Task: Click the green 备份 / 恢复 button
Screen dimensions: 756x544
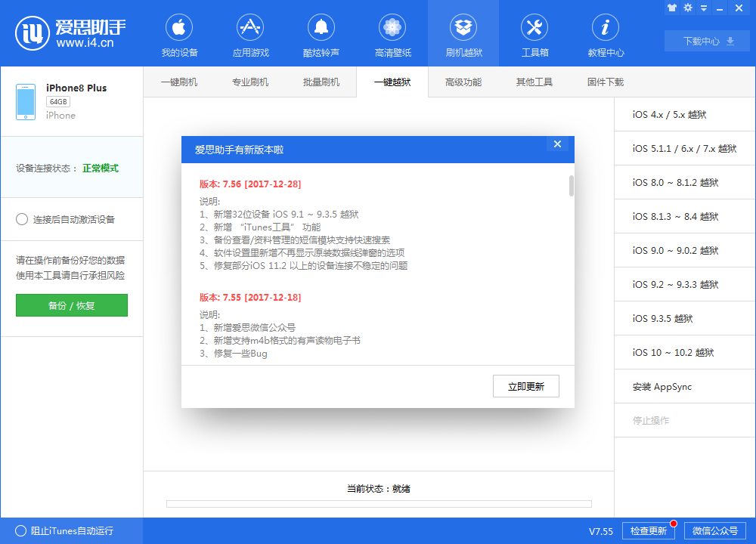Action: 71,305
